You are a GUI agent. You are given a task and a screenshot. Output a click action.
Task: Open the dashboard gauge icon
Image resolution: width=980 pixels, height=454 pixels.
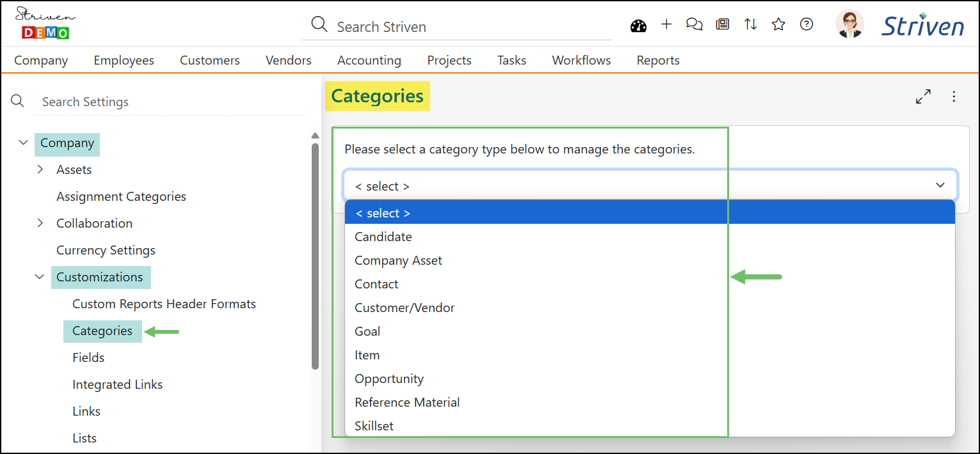(638, 26)
